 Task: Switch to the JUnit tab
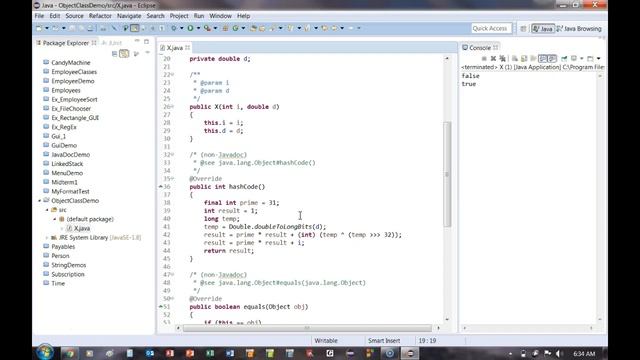[111, 43]
